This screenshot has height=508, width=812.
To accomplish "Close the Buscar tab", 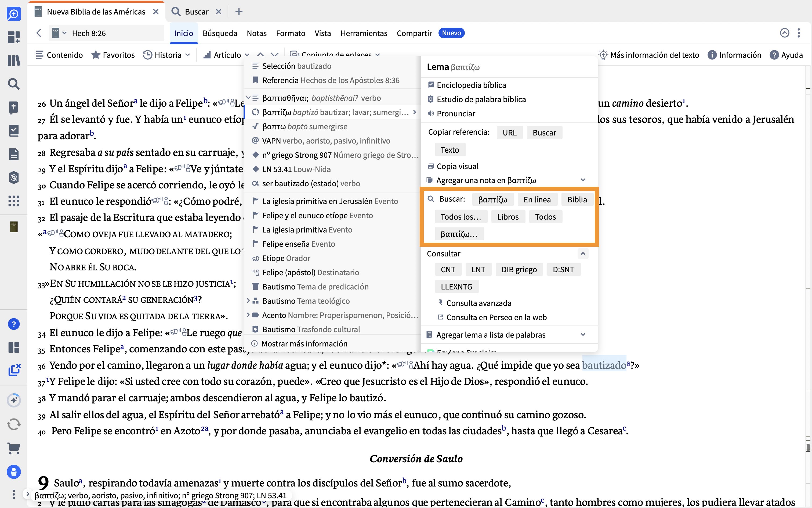I will point(218,12).
